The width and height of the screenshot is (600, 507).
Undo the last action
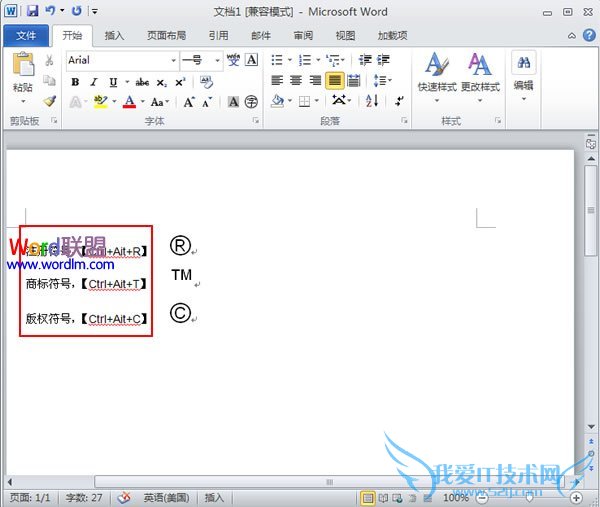(x=50, y=11)
